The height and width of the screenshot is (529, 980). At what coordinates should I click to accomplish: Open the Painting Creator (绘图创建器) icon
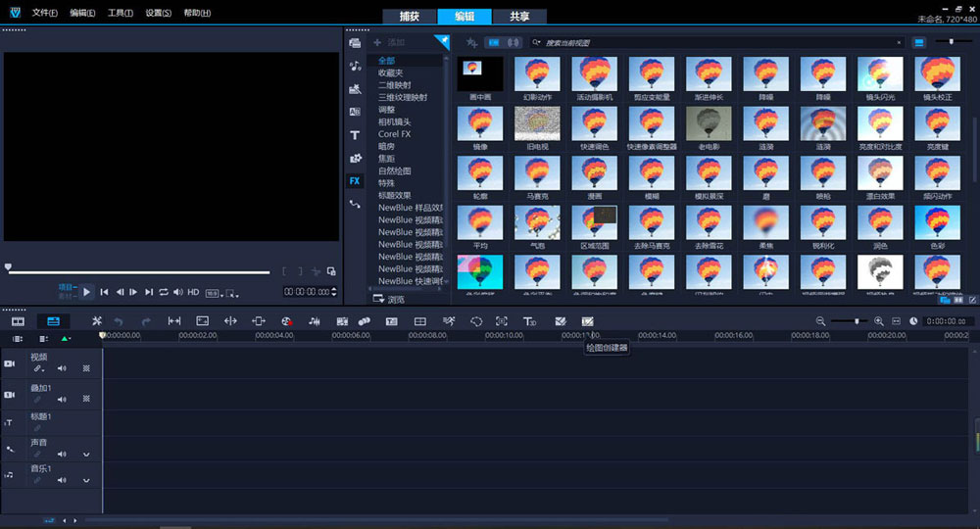[587, 321]
